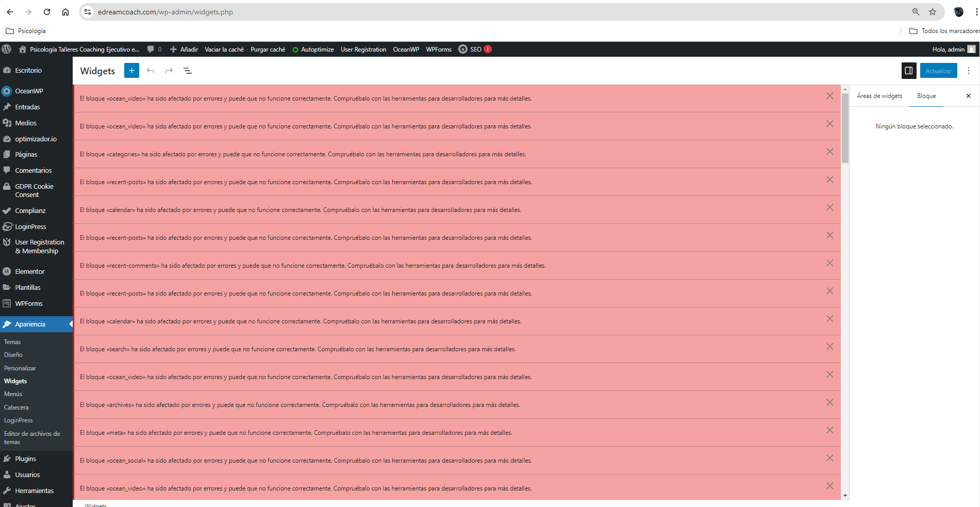Image resolution: width=980 pixels, height=507 pixels.
Task: Click the redo arrow in Widgets toolbar
Action: [169, 71]
